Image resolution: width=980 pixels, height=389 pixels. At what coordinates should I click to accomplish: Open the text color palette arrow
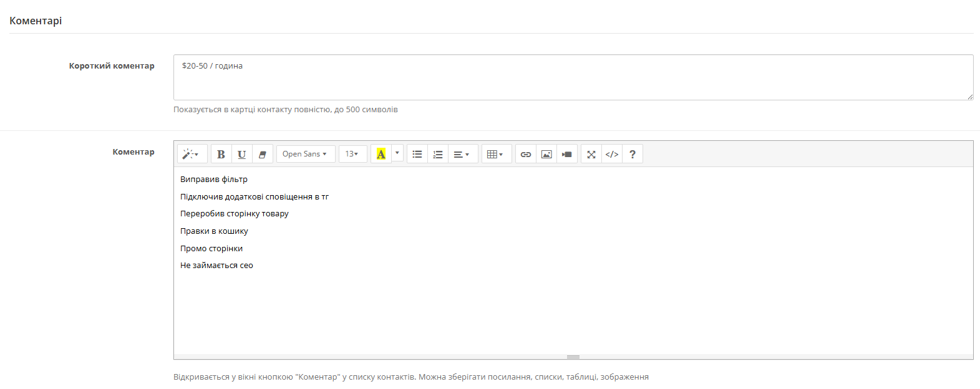click(x=397, y=153)
